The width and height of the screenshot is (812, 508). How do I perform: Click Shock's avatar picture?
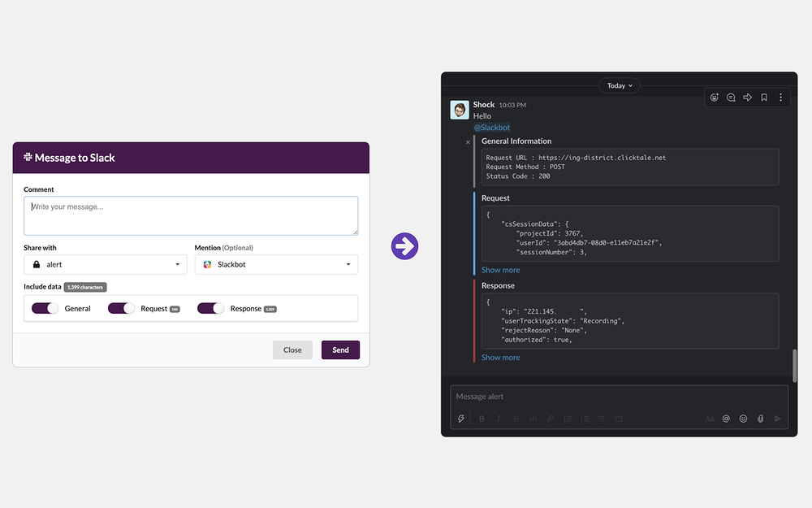pos(460,110)
